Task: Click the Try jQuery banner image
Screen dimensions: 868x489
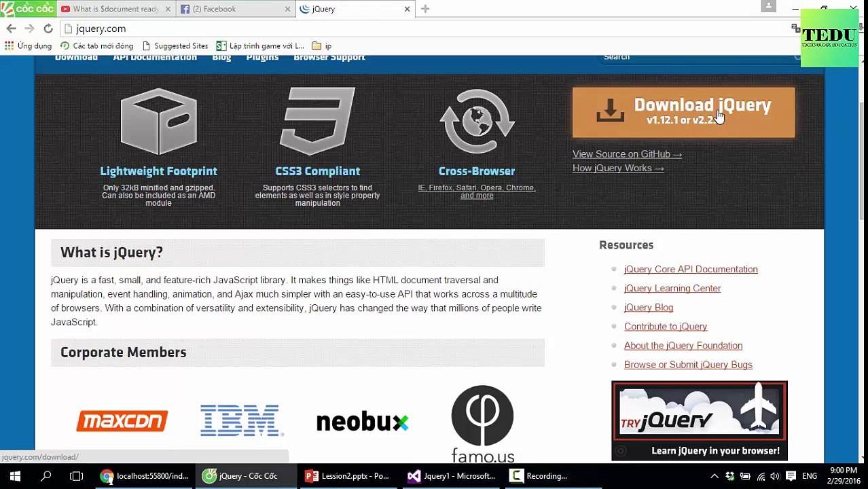Action: 700,420
